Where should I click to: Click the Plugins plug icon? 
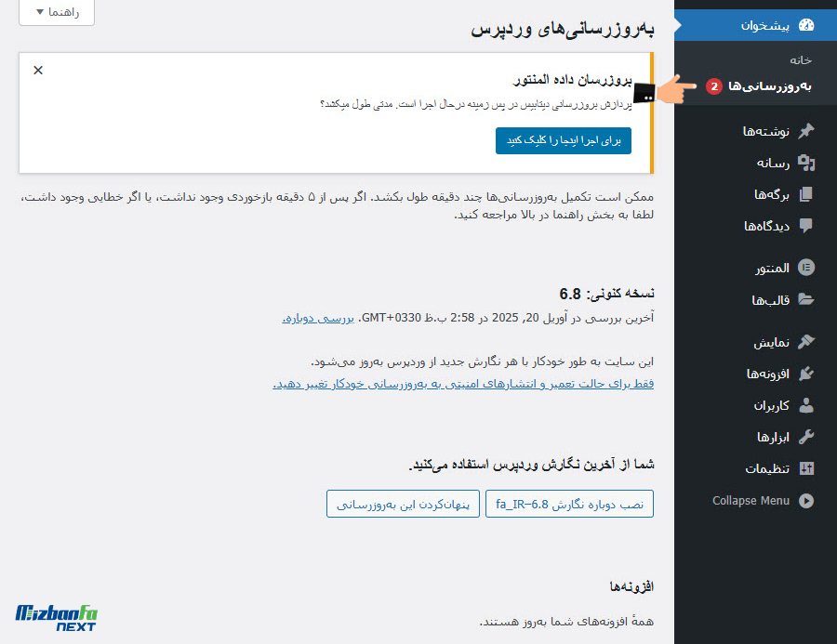806,374
